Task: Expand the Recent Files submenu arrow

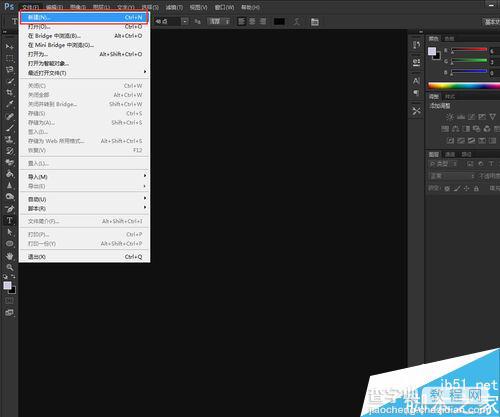Action: tap(145, 72)
